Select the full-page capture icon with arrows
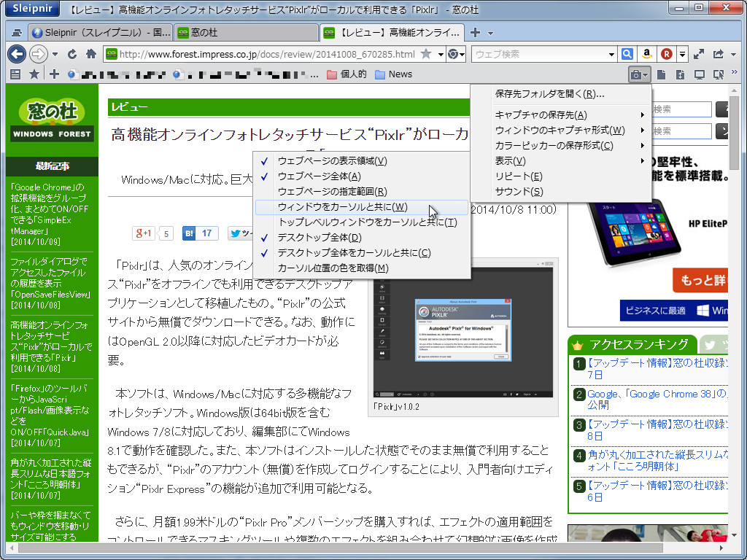This screenshot has width=747, height=560. 680,74
